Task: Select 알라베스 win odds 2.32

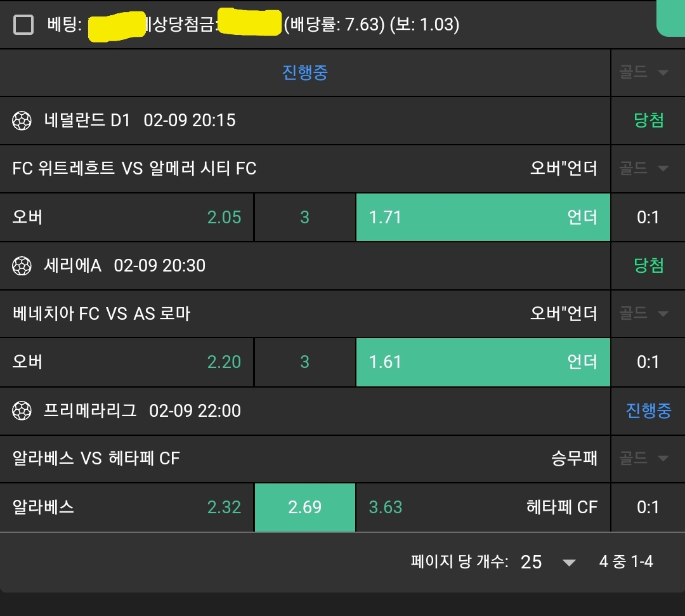Action: [x=127, y=507]
